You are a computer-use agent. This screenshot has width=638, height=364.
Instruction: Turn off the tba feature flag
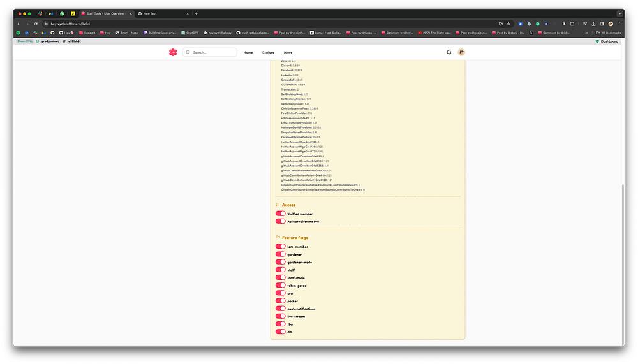pyautogui.click(x=280, y=324)
